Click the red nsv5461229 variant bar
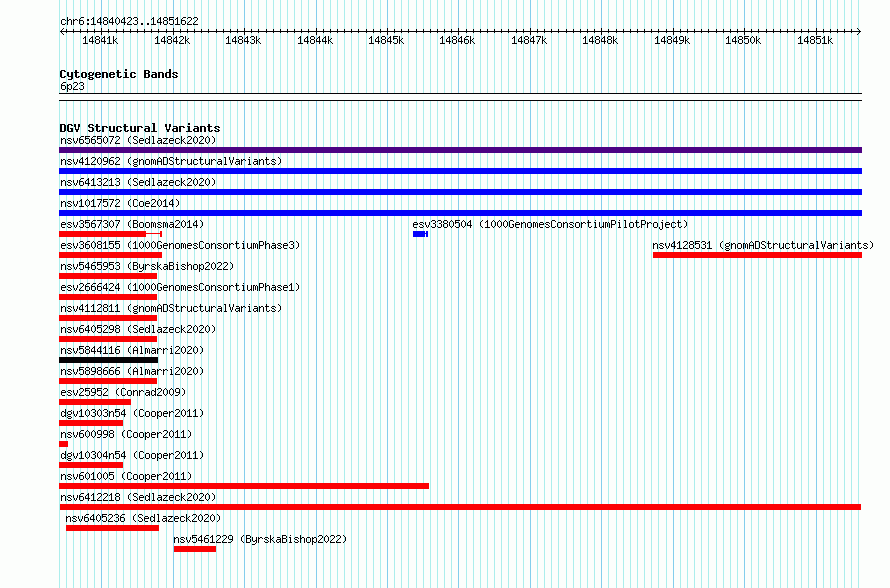 tap(195, 549)
